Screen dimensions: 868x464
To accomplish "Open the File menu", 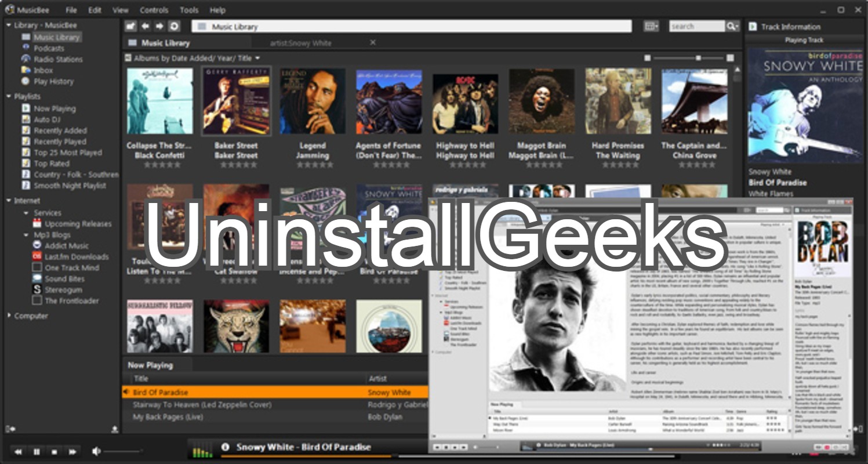I will [71, 10].
